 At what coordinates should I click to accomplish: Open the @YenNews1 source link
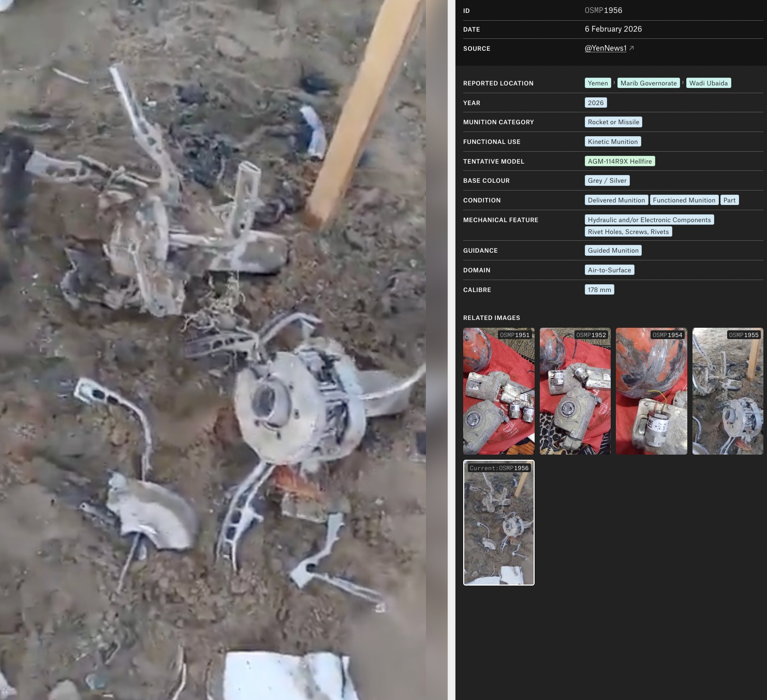(605, 48)
